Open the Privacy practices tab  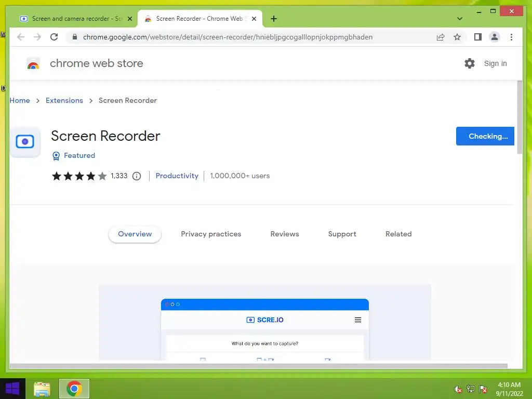tap(211, 234)
